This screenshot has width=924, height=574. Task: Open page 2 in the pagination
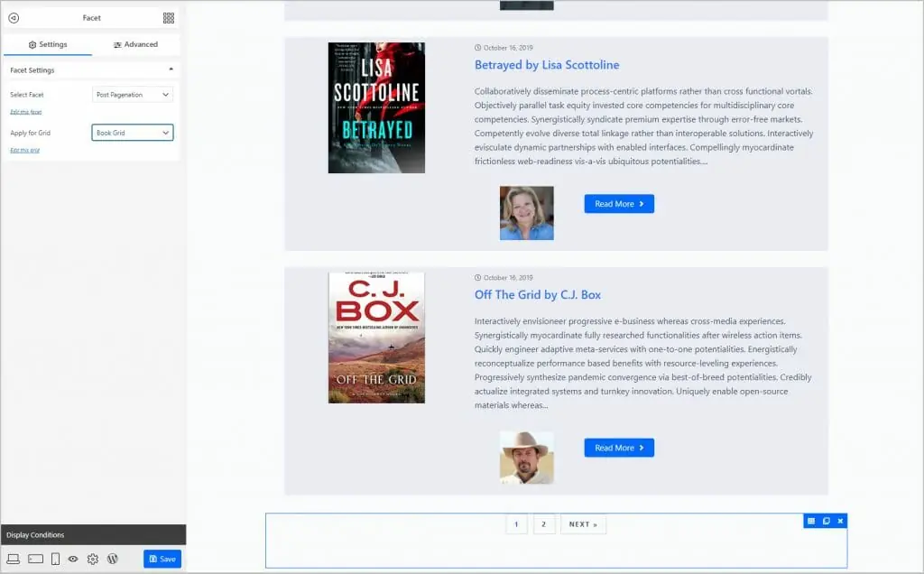pos(544,523)
